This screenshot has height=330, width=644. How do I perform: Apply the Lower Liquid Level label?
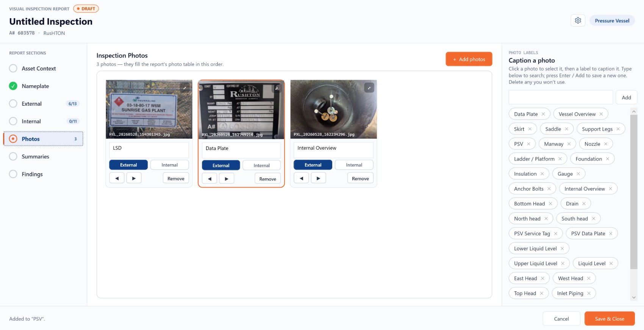tap(535, 249)
